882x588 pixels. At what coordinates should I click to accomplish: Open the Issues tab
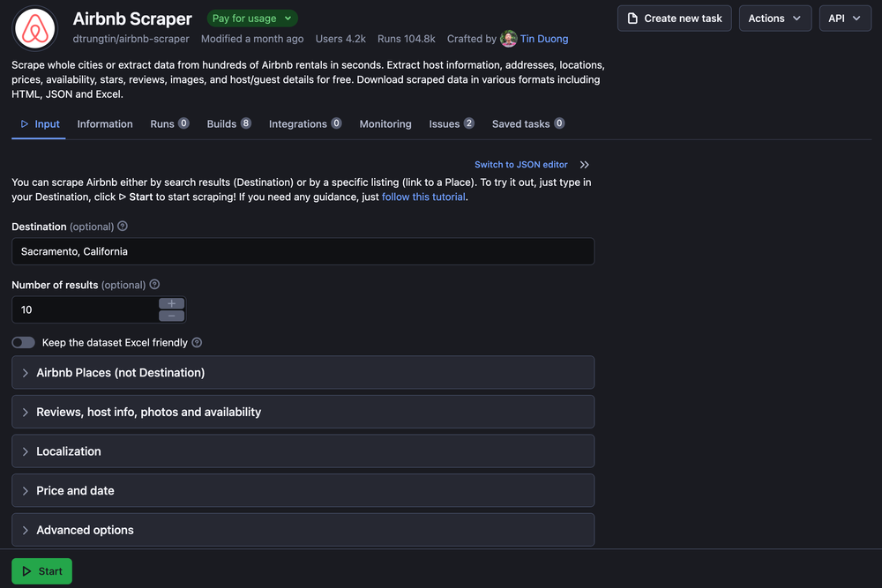click(x=444, y=123)
